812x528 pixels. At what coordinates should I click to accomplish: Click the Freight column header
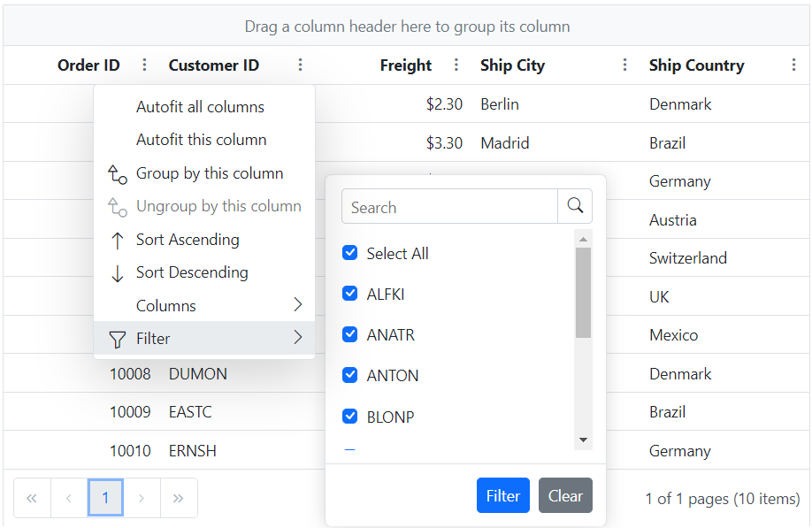coord(405,65)
